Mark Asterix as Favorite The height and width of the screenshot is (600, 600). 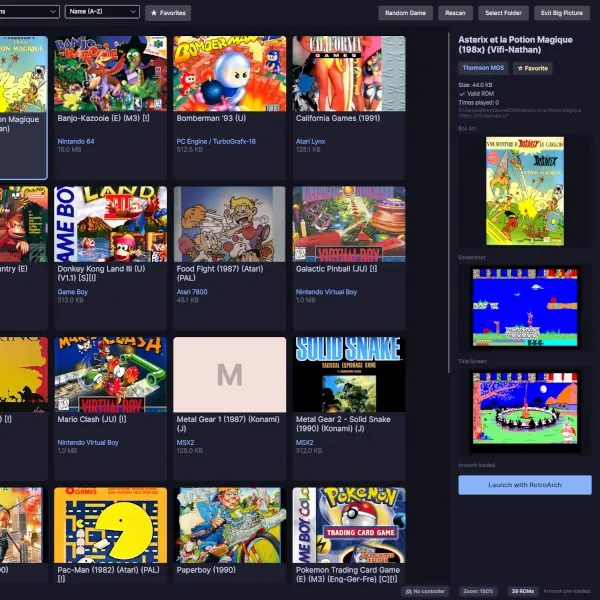pyautogui.click(x=533, y=68)
